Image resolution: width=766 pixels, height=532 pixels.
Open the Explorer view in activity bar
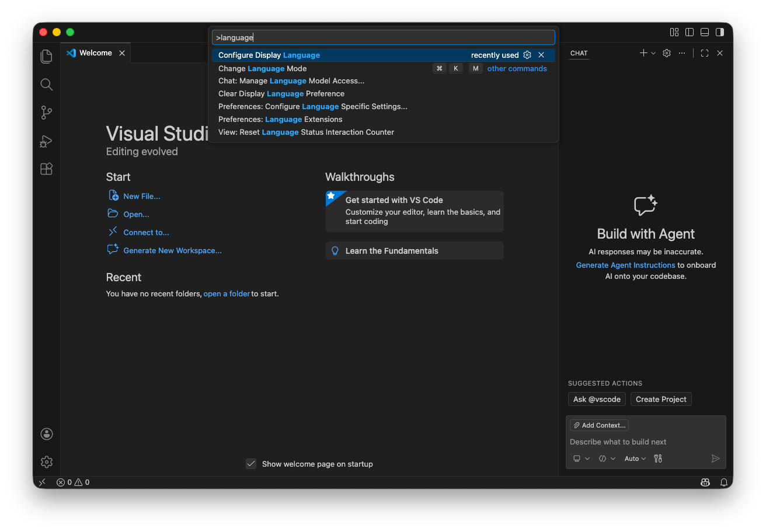point(47,57)
